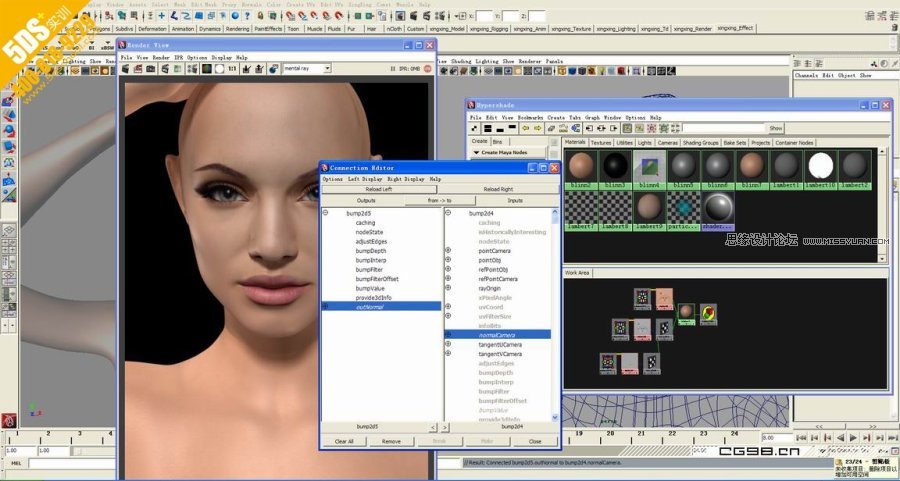Viewport: 900px width, 481px height.
Task: Click the Reload Left button
Action: 379,189
